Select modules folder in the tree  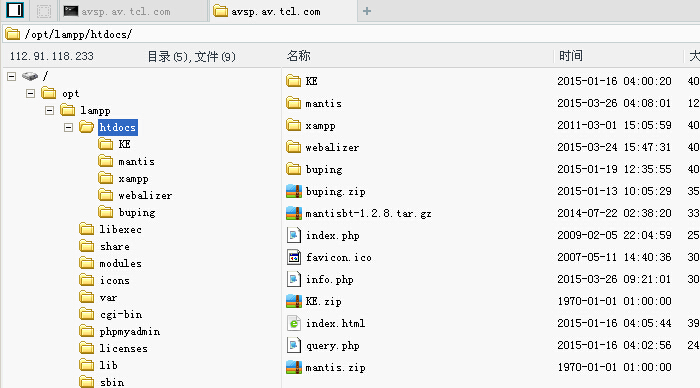pos(121,263)
